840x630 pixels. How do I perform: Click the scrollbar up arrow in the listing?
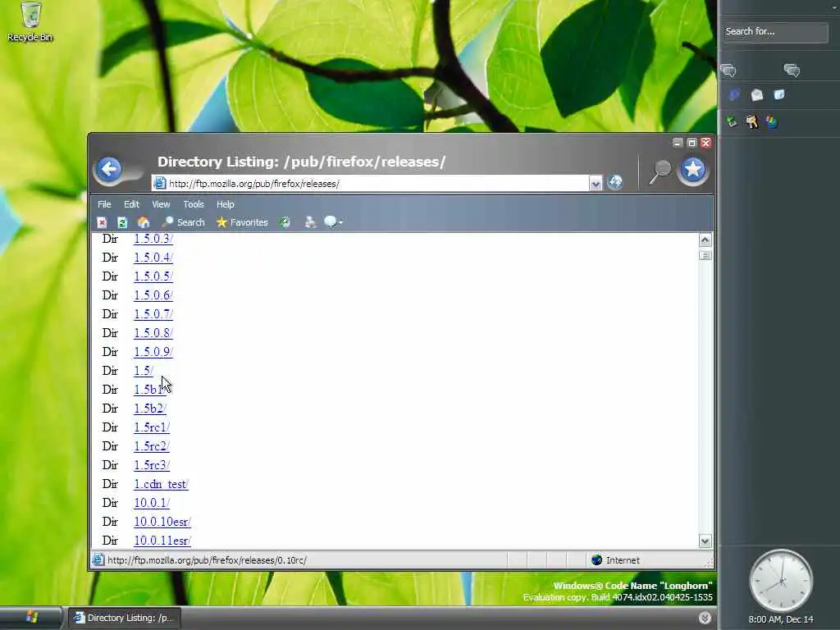tap(705, 240)
